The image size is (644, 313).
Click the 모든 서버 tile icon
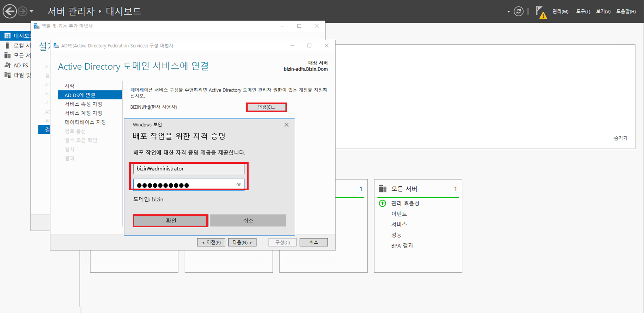[383, 189]
